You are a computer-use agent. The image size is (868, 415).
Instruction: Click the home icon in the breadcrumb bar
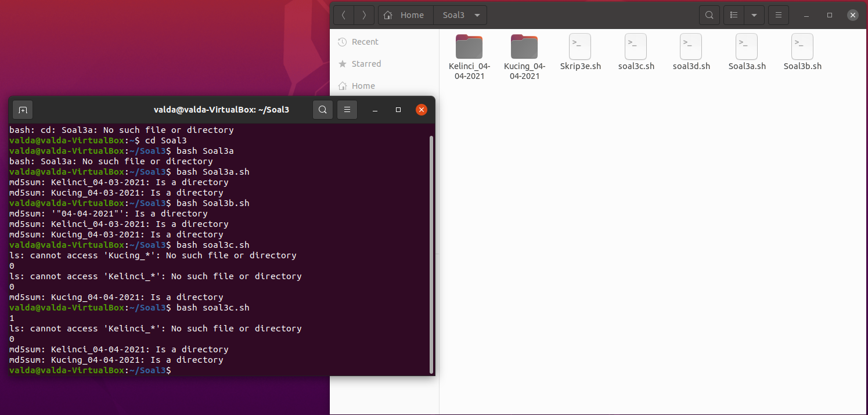pyautogui.click(x=387, y=15)
